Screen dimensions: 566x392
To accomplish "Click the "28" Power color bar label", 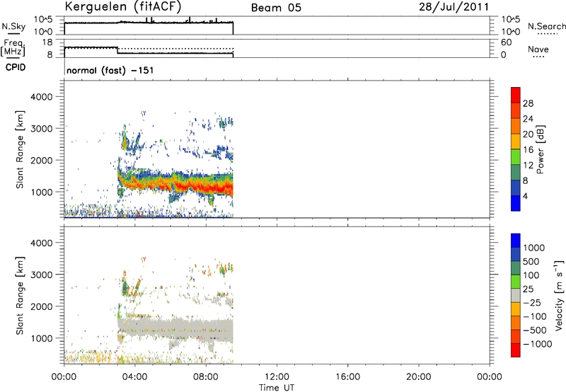I will [x=528, y=103].
